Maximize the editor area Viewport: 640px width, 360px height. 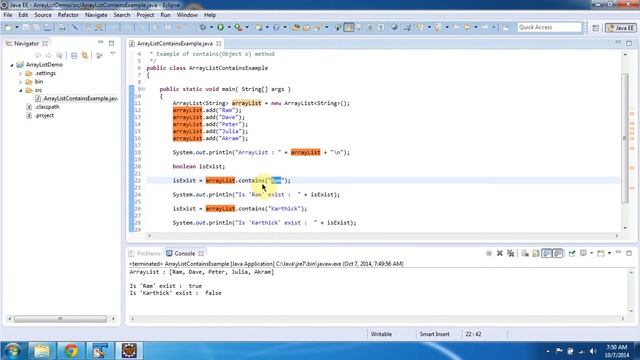coord(629,43)
